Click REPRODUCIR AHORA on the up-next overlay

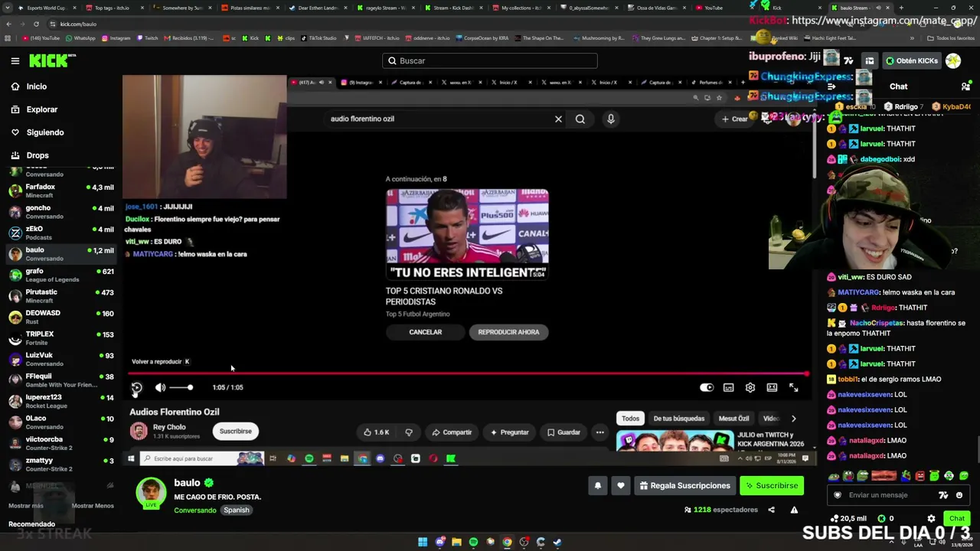(508, 332)
